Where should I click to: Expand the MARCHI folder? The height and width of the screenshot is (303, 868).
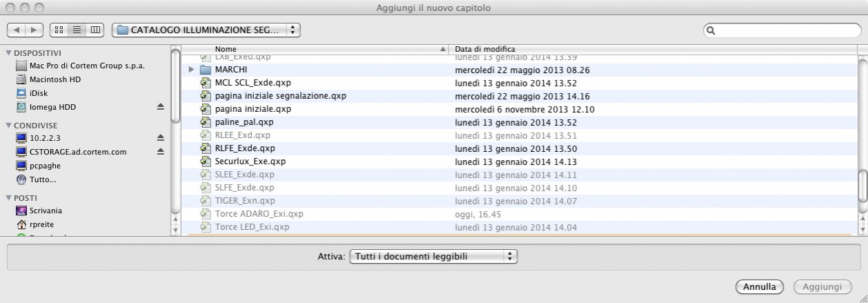click(191, 70)
